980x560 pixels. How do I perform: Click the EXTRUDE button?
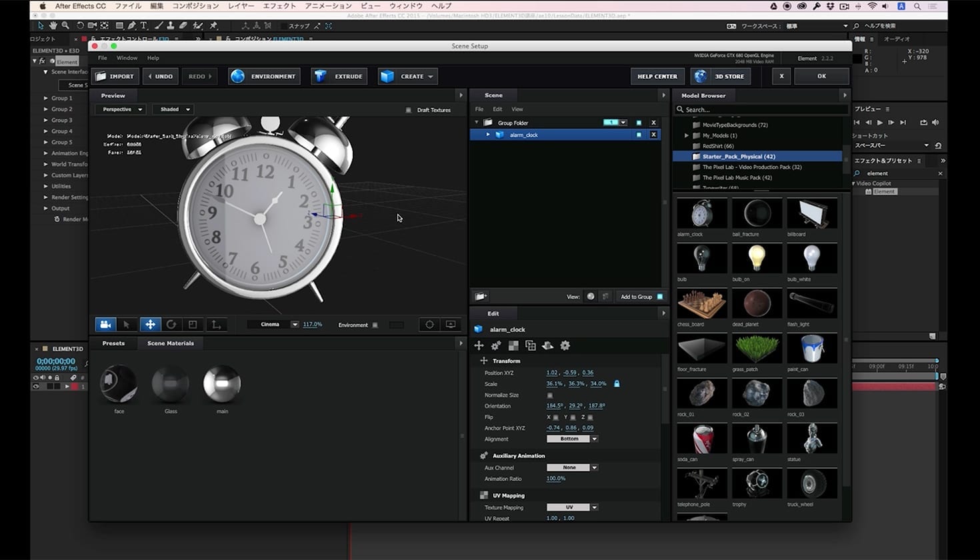tap(339, 77)
